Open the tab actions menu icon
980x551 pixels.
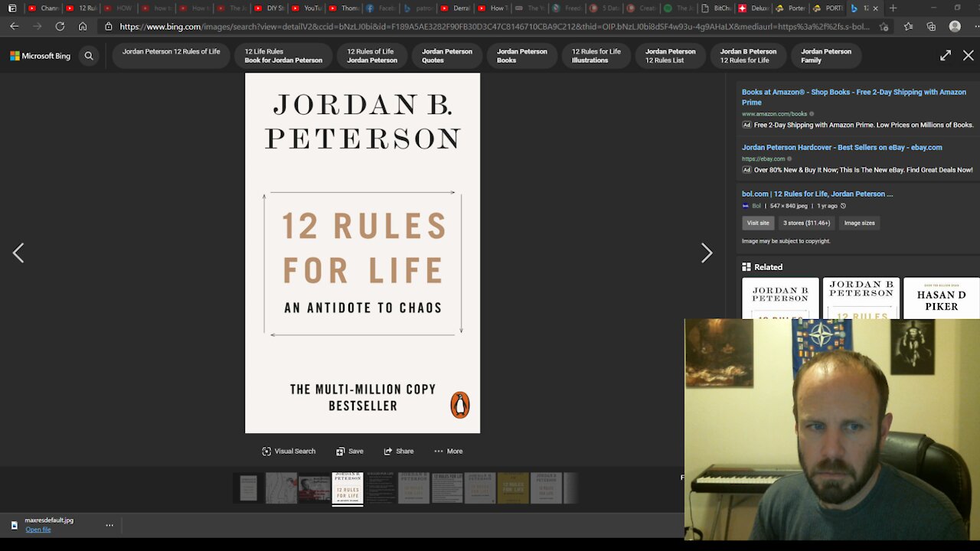(12, 8)
